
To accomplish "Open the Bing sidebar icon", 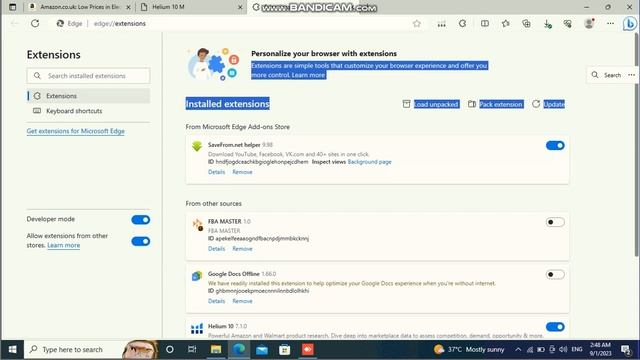I will (x=630, y=24).
